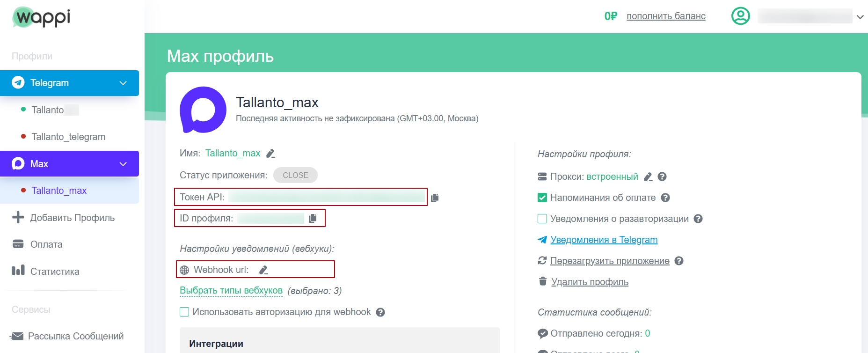Open the user account avatar icon
868x353 pixels.
point(740,16)
